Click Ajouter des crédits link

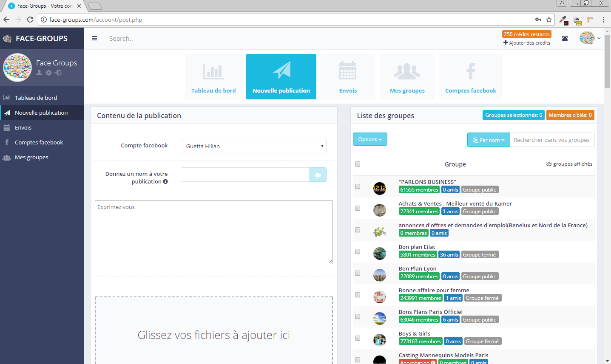(x=527, y=43)
